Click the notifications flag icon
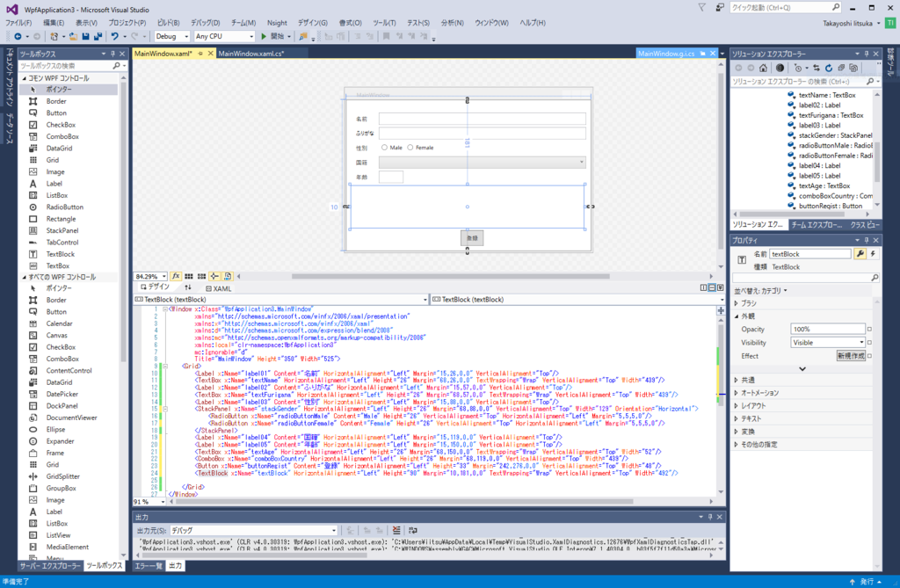 701,7
